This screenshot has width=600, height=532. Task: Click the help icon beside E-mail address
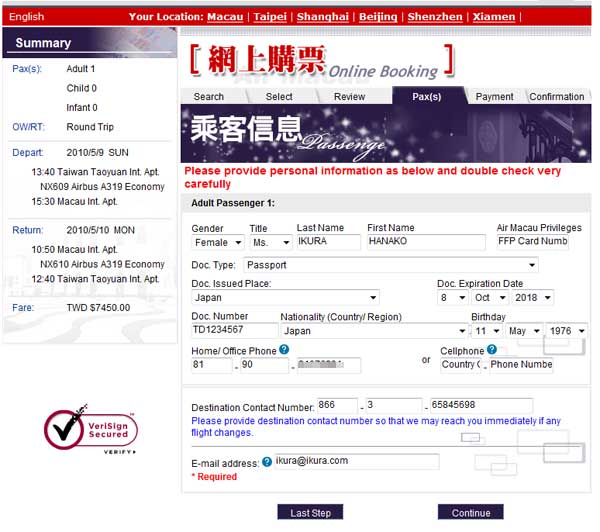(x=267, y=462)
